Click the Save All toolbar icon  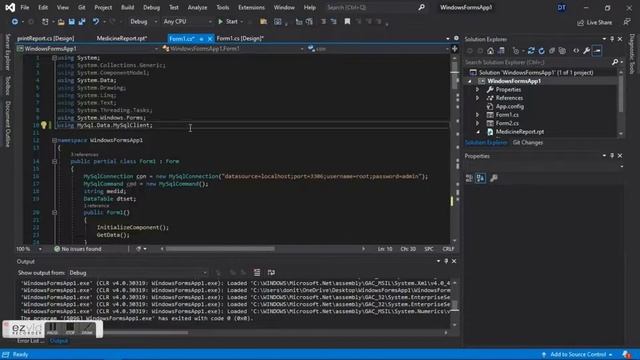pyautogui.click(x=82, y=22)
